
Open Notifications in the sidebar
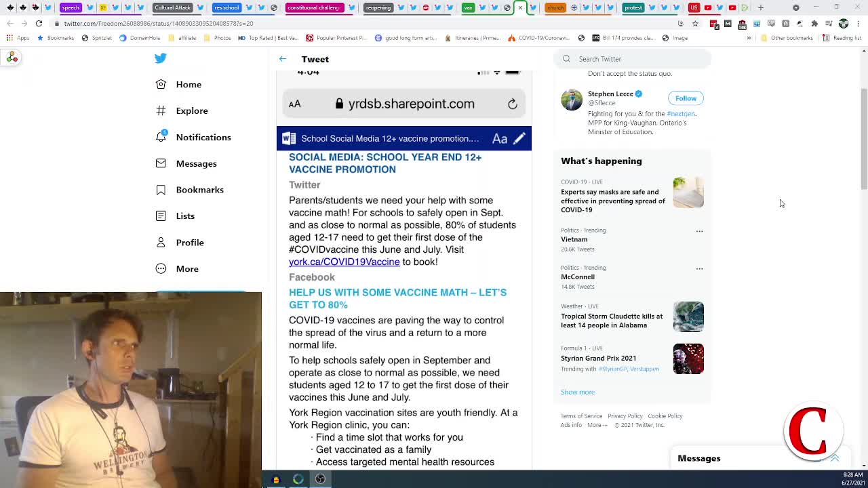coord(203,137)
